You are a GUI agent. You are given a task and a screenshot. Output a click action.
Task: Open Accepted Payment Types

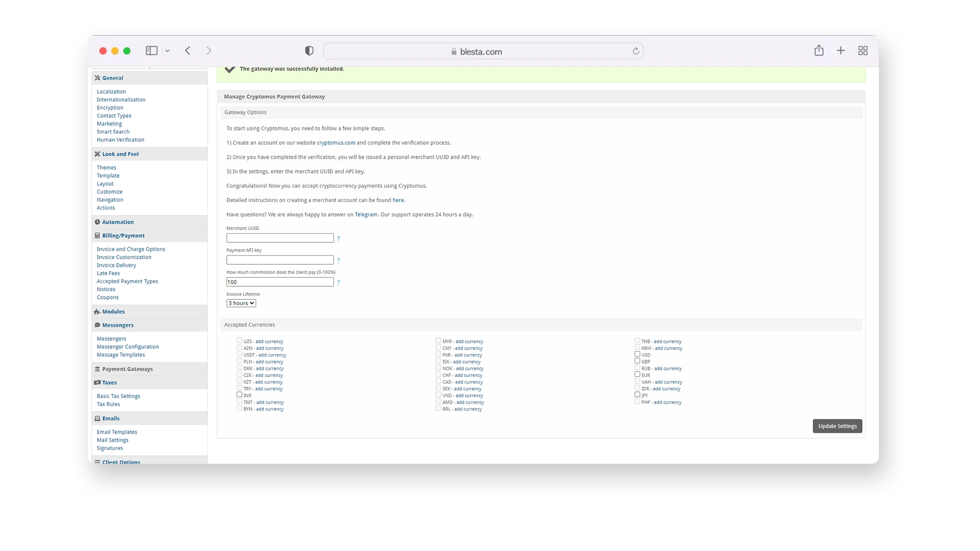(x=128, y=282)
